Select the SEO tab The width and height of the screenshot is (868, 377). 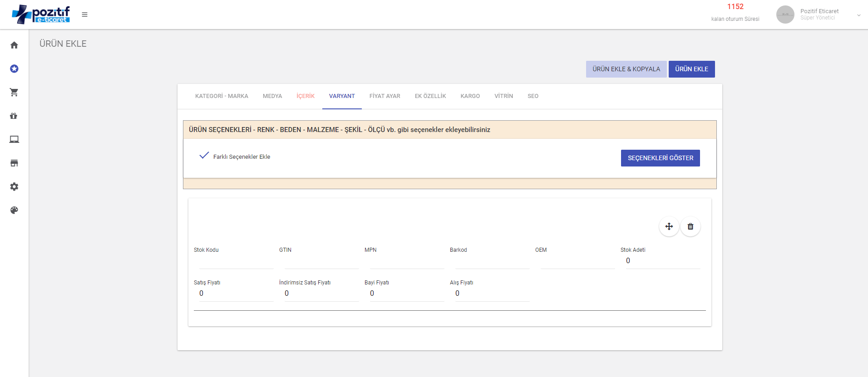(x=533, y=96)
